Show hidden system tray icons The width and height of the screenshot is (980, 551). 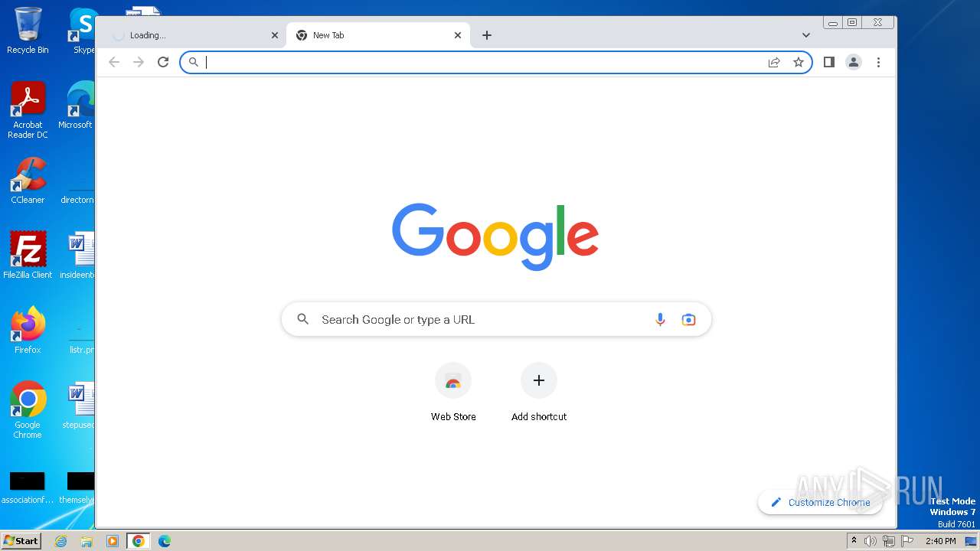click(x=854, y=541)
